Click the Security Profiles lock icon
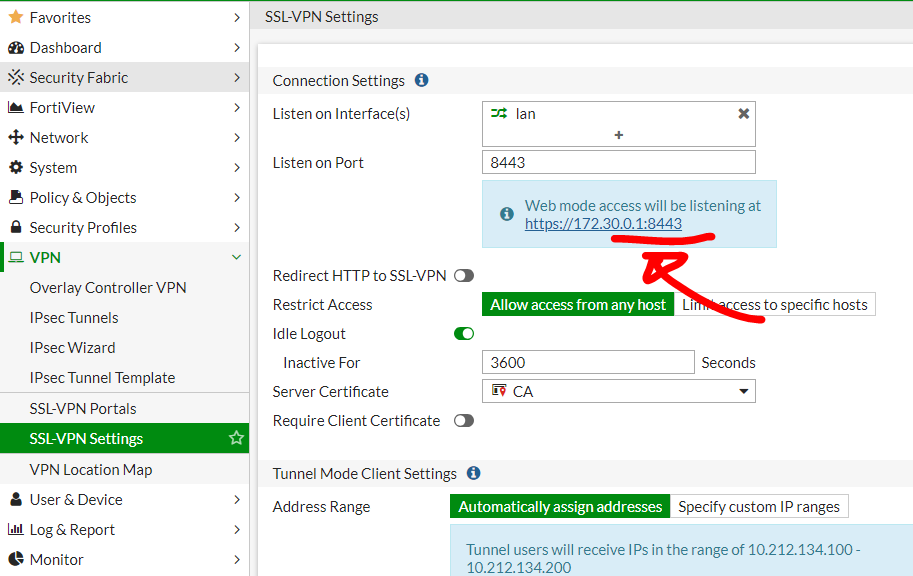The image size is (913, 576). click(16, 227)
